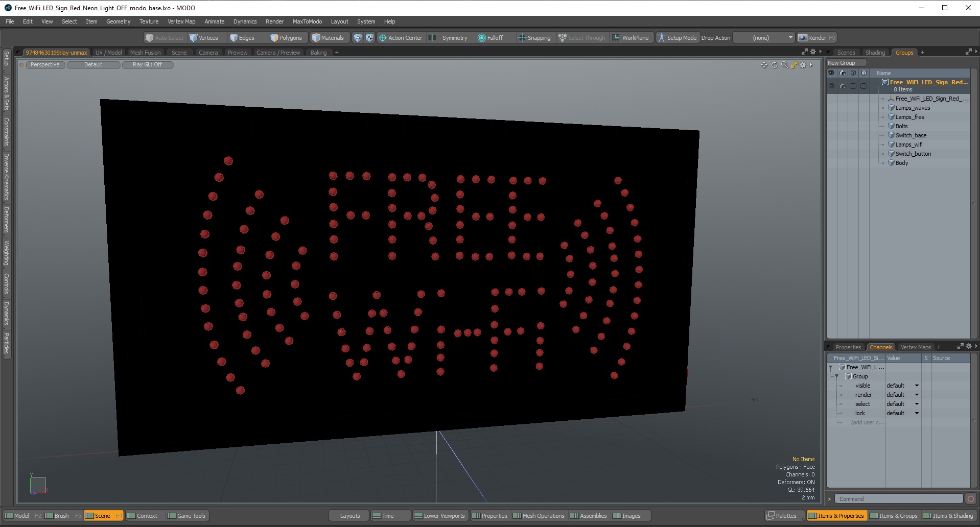Click the viewport zoom magnifier icon

click(784, 65)
